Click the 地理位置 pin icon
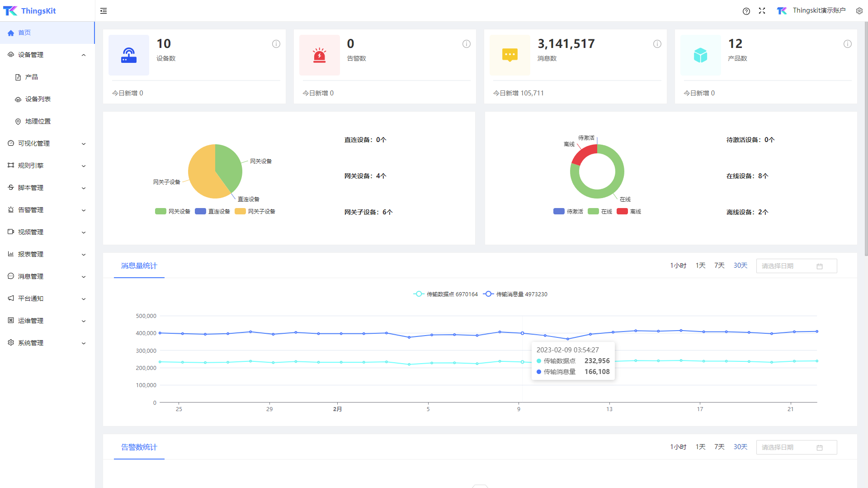 pos(18,122)
